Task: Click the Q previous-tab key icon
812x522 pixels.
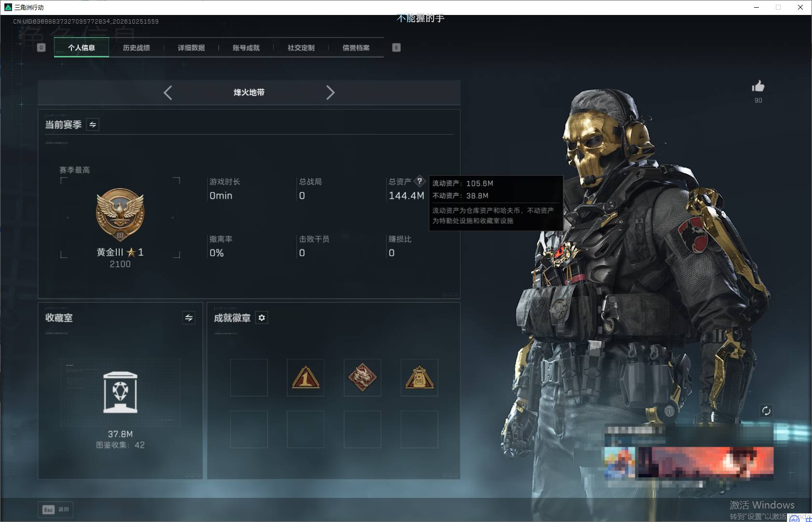Action: [x=41, y=47]
